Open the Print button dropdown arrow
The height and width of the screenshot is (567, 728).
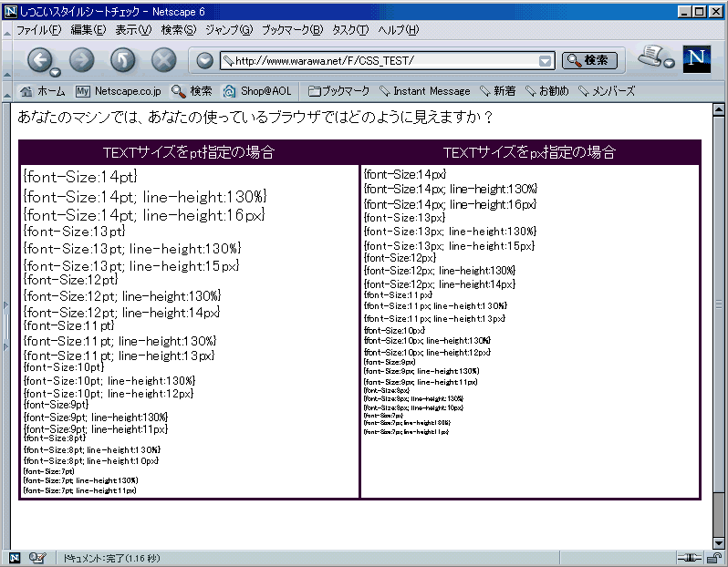point(669,63)
